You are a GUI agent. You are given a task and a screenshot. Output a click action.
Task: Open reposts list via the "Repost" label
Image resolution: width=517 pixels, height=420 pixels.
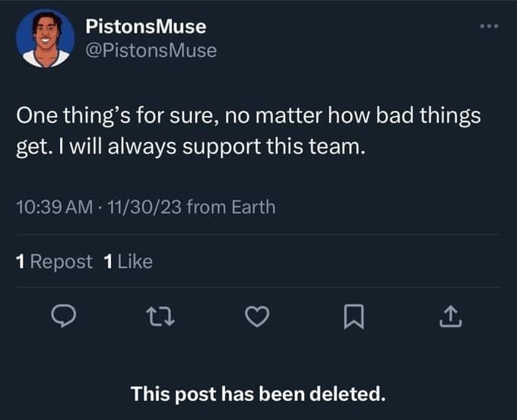(x=62, y=262)
